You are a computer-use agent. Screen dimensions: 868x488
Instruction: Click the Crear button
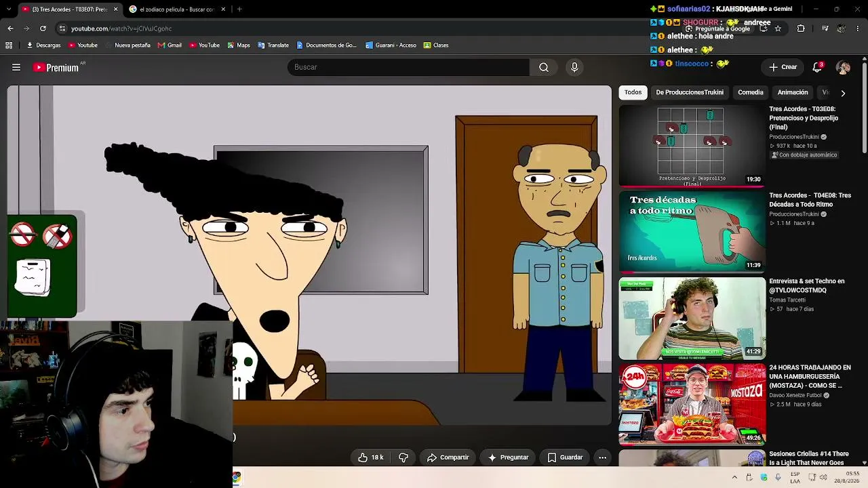click(x=783, y=67)
